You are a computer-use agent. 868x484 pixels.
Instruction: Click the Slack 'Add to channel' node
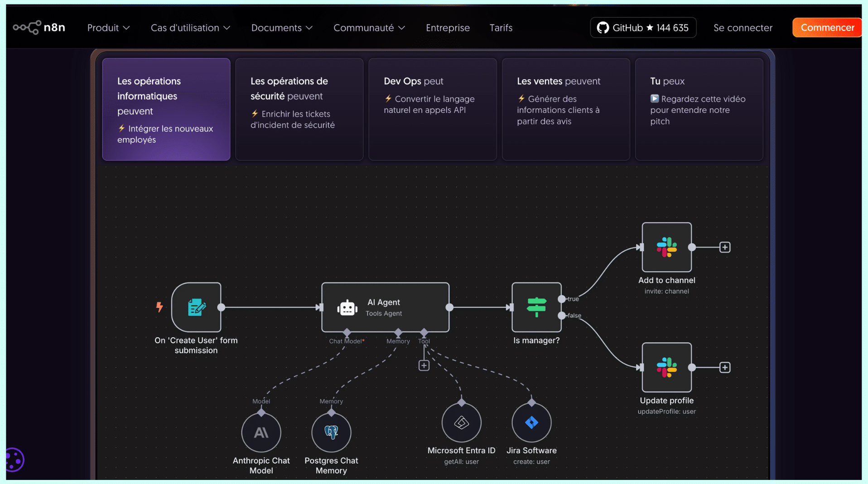pyautogui.click(x=666, y=247)
